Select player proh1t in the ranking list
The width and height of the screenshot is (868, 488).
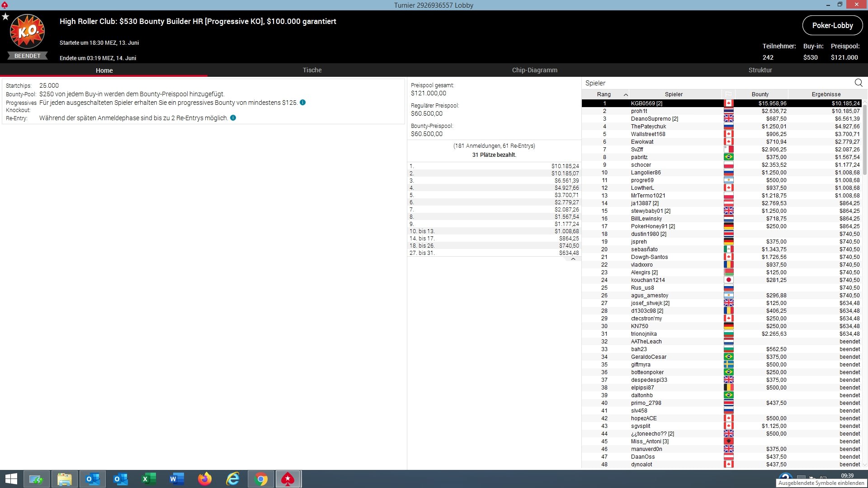[x=639, y=111]
